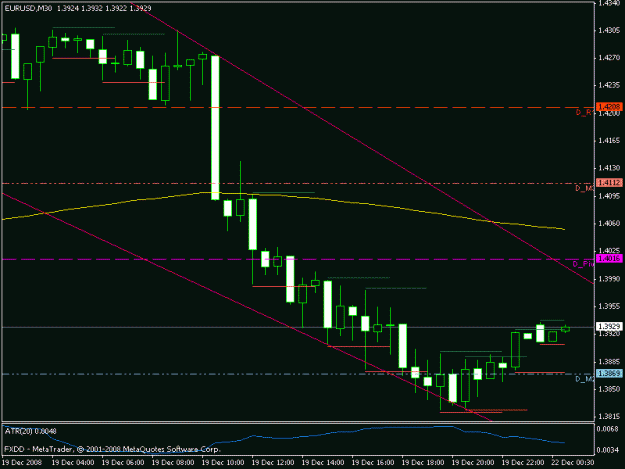Screen dimensions: 625x469
Task: Click the white 1.3929 current price tag
Action: [x=609, y=326]
